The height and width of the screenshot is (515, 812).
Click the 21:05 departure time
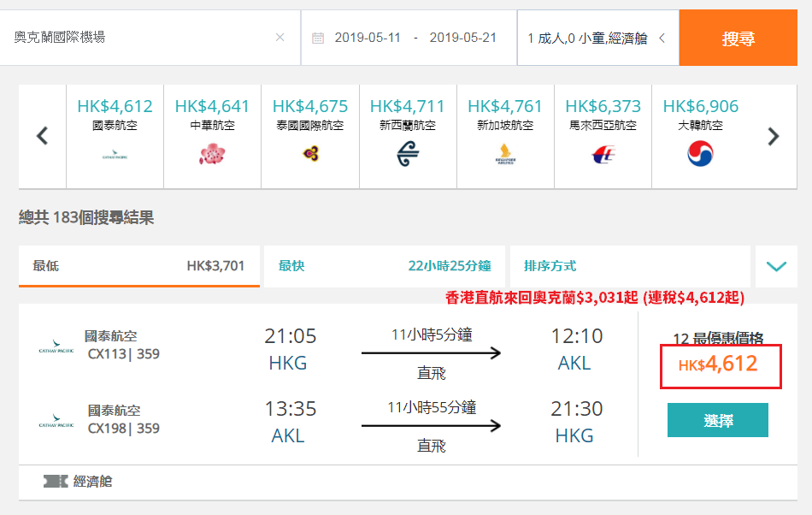tap(290, 336)
